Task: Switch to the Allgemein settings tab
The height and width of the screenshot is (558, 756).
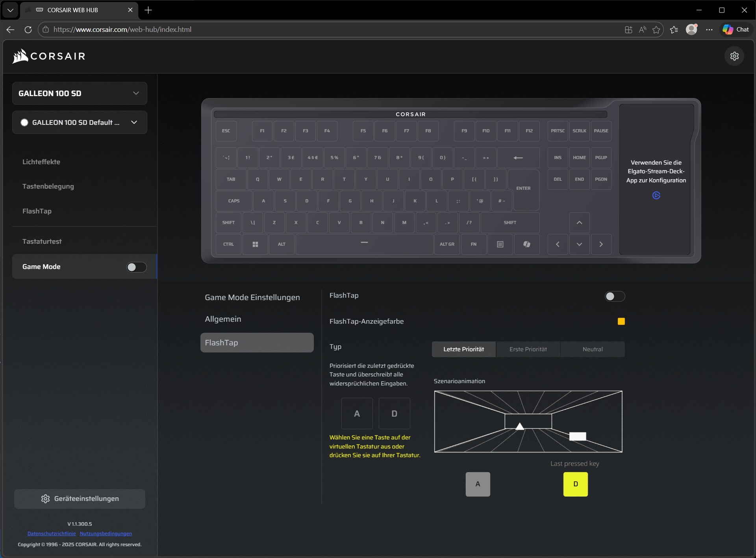Action: click(223, 319)
